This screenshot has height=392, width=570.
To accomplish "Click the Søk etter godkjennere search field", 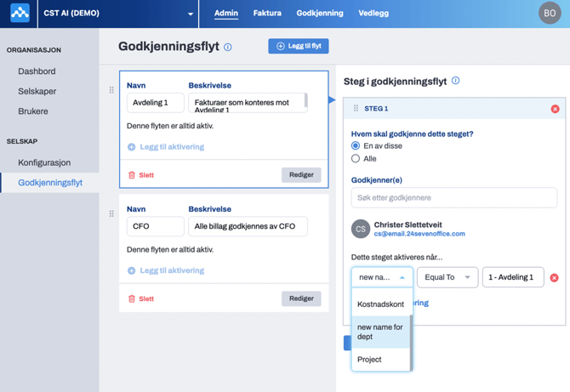I will point(454,197).
